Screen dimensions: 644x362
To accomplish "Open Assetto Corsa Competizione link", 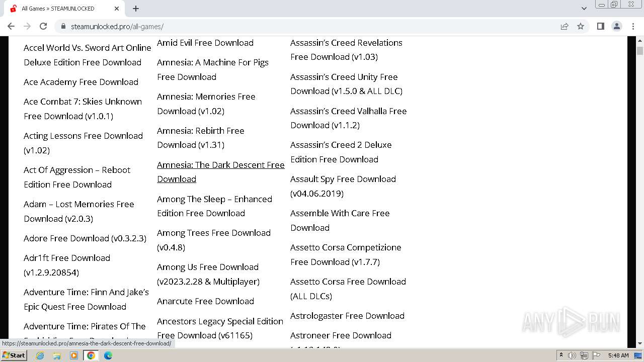I will coord(346,254).
